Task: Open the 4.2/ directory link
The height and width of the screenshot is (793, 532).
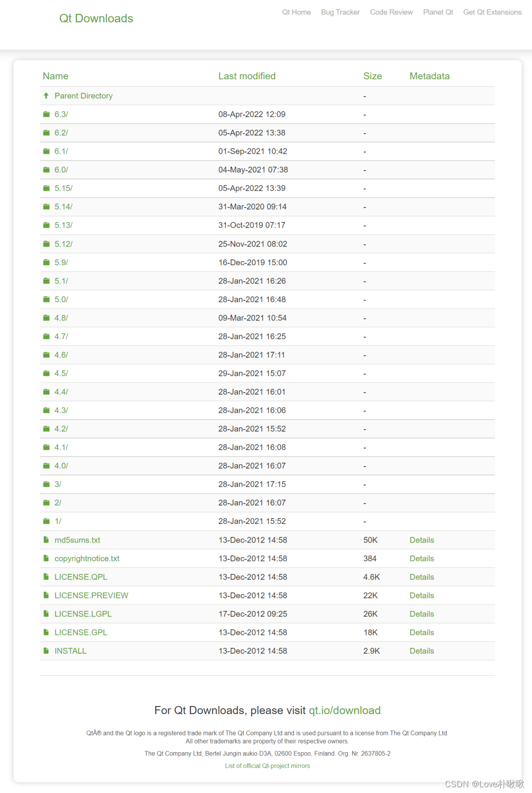Action: click(x=61, y=429)
